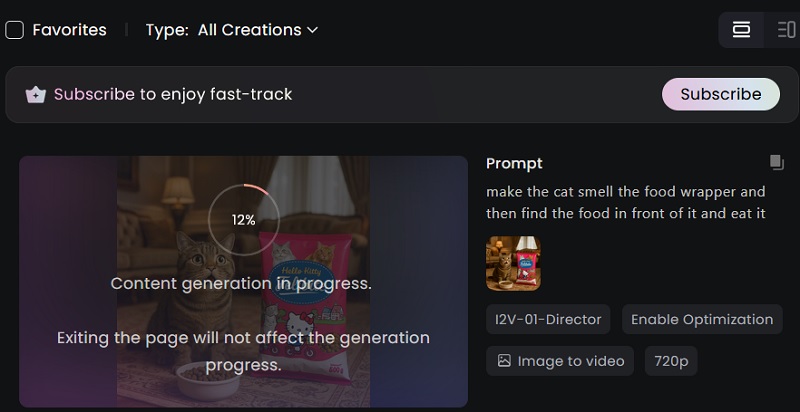Check the Favorites checkbox
This screenshot has height=412, width=800.
15,30
